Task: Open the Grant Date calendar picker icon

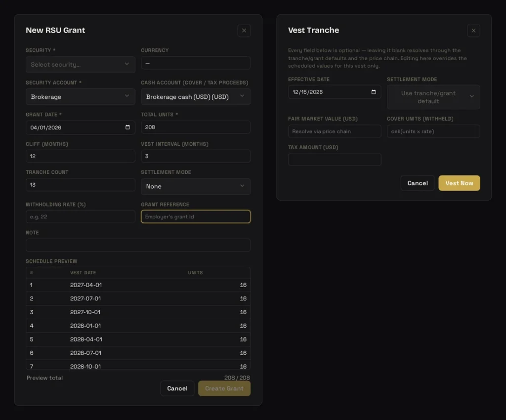Action: click(128, 127)
